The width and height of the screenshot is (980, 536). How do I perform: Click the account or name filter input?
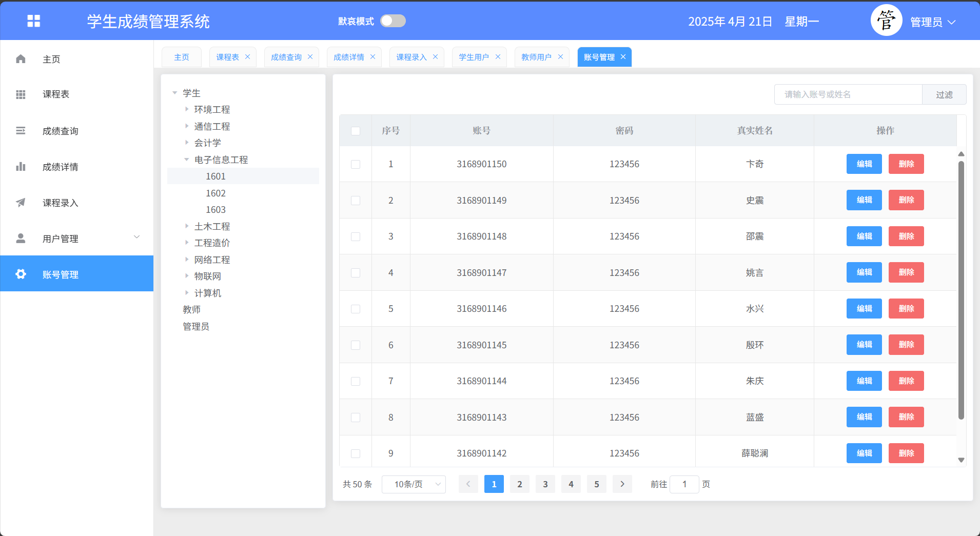click(x=848, y=94)
